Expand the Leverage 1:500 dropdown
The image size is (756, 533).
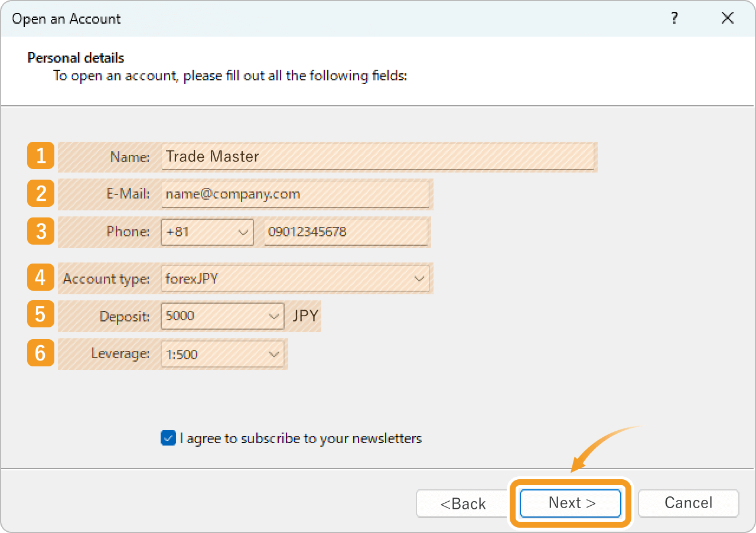[222, 355]
